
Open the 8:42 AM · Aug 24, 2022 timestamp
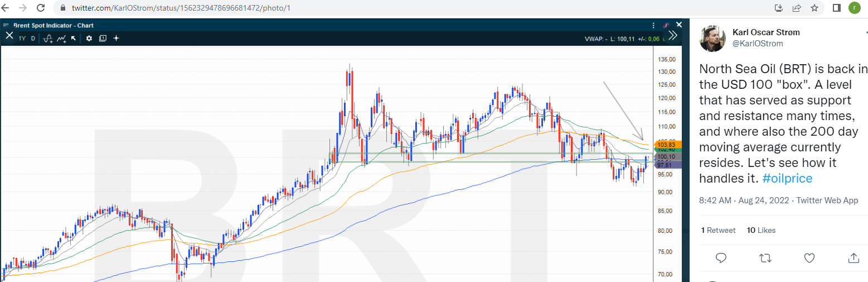pos(745,200)
